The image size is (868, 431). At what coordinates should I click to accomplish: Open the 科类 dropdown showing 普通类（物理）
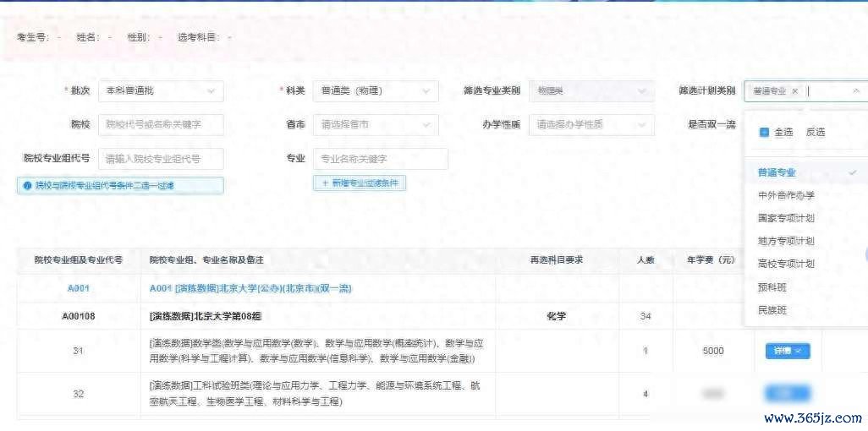[376, 91]
